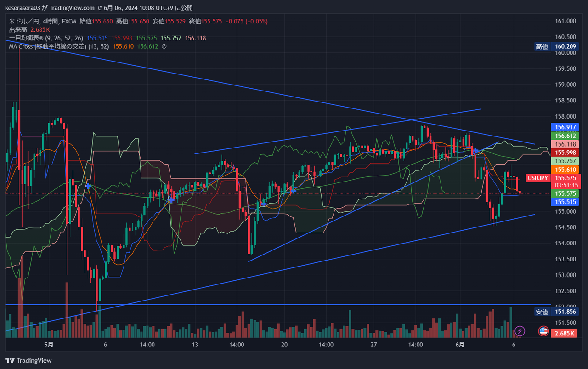Click the keserasera03 publish info header text

click(99, 7)
